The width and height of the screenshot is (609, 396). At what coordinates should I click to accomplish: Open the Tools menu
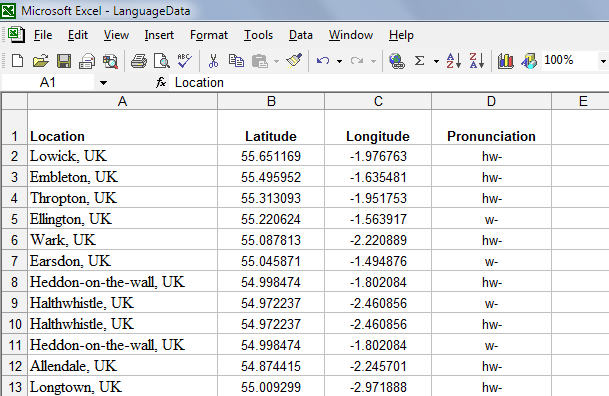[x=258, y=35]
